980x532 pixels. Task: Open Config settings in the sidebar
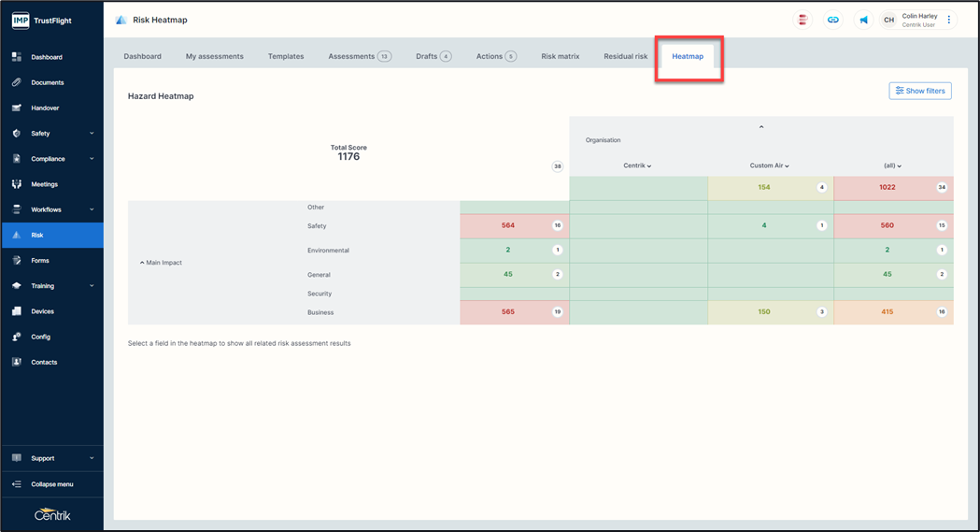coord(40,337)
